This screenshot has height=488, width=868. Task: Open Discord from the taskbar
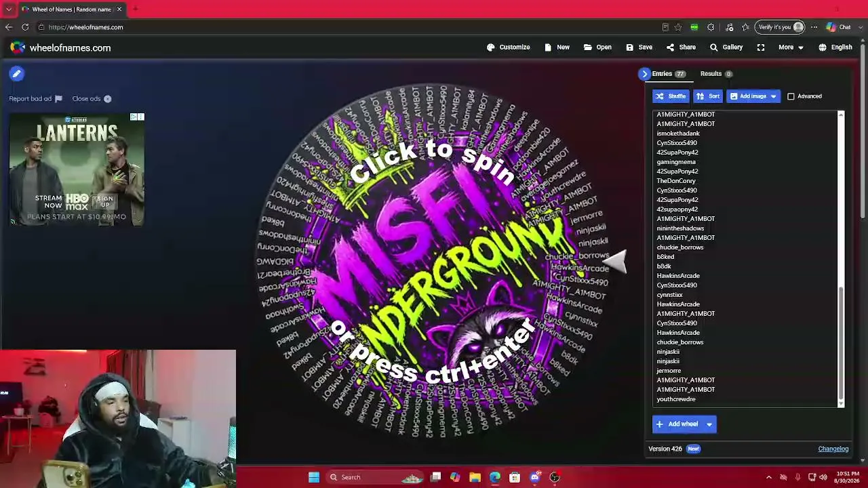535,477
